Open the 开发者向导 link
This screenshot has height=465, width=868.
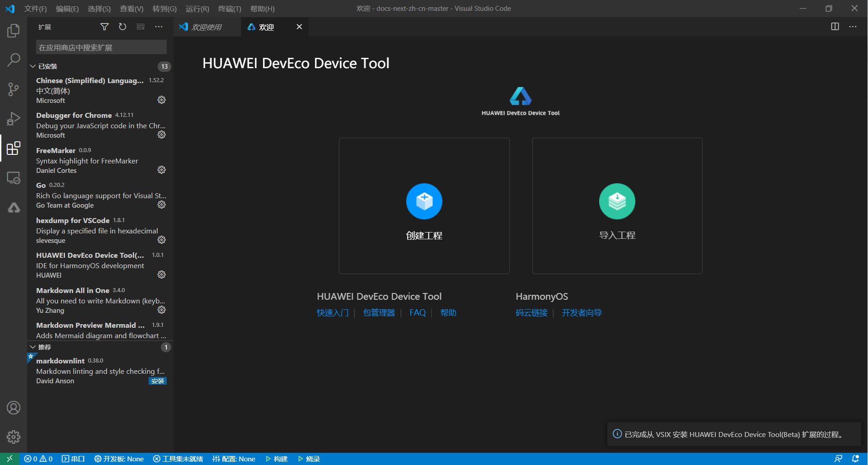(582, 313)
